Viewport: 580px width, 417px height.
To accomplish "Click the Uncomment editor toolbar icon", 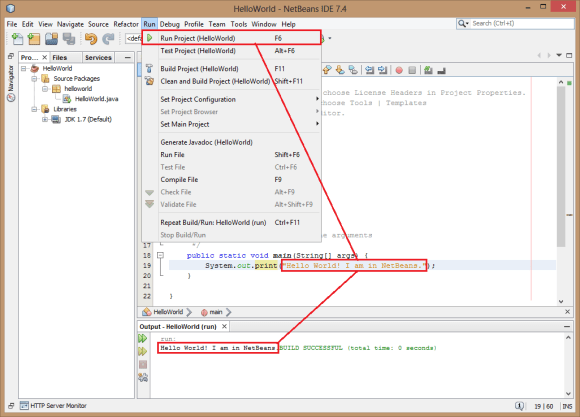I will tap(441, 70).
